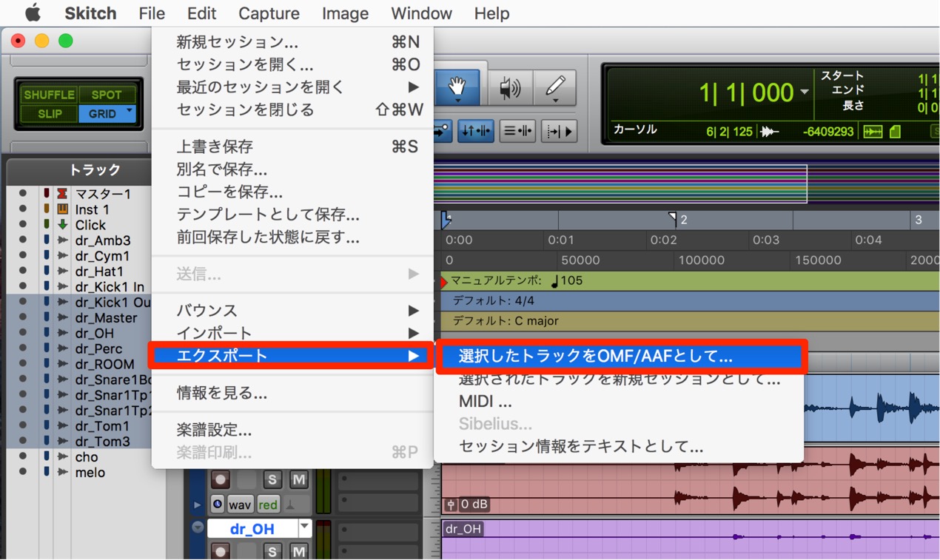Viewport: 940px width, 560px height.
Task: Select the Scrubber speaker tool
Action: tap(510, 88)
